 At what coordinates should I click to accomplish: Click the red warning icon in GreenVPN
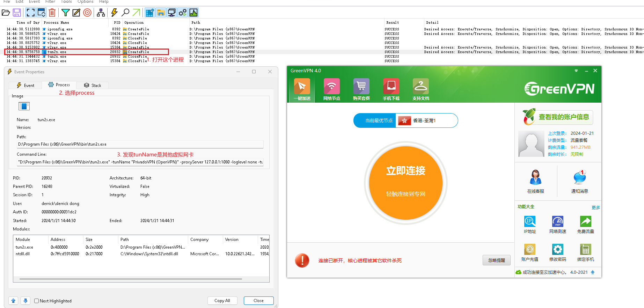tap(302, 261)
